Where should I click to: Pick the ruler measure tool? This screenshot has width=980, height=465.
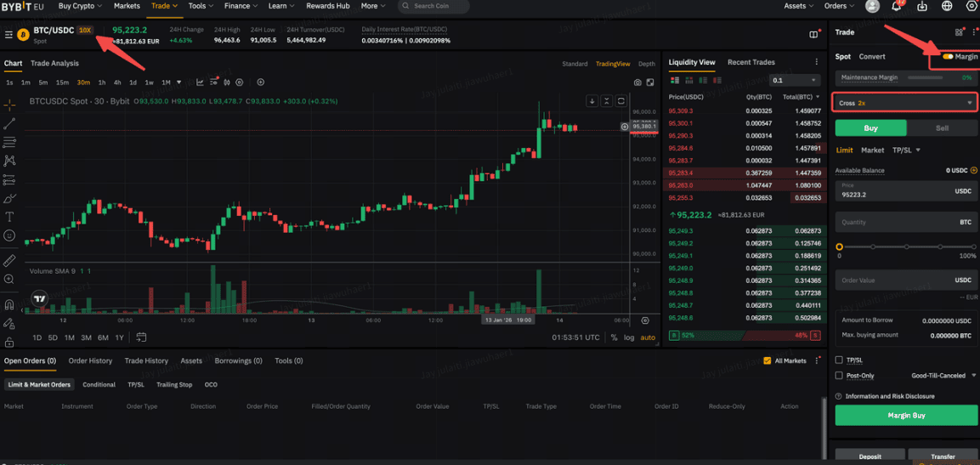point(9,260)
